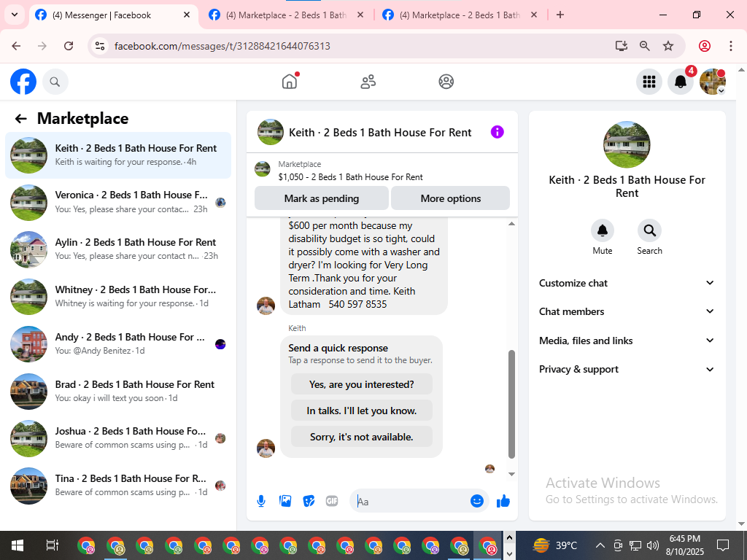
Task: Open Brad's conversation
Action: (117, 391)
